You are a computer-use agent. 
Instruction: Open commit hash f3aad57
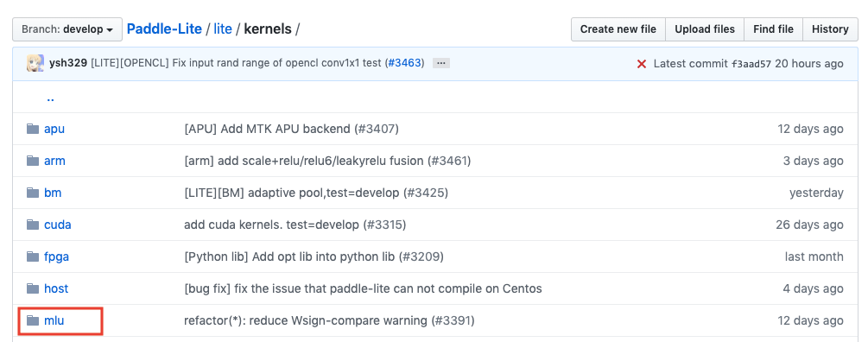pos(751,64)
